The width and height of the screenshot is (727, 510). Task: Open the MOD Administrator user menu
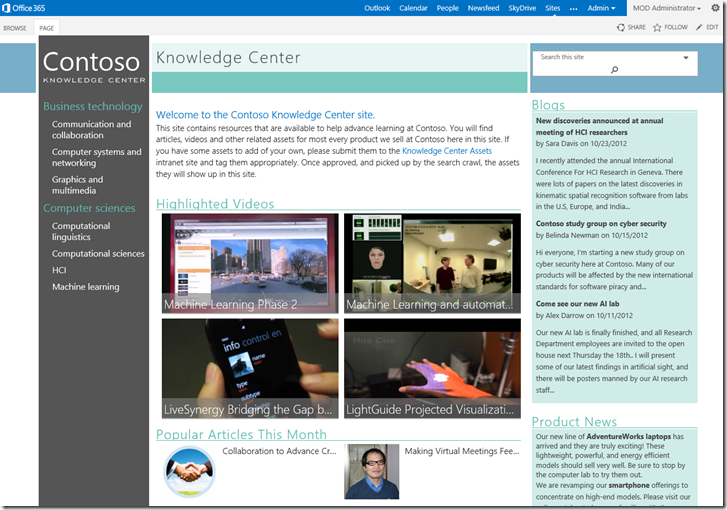[667, 8]
